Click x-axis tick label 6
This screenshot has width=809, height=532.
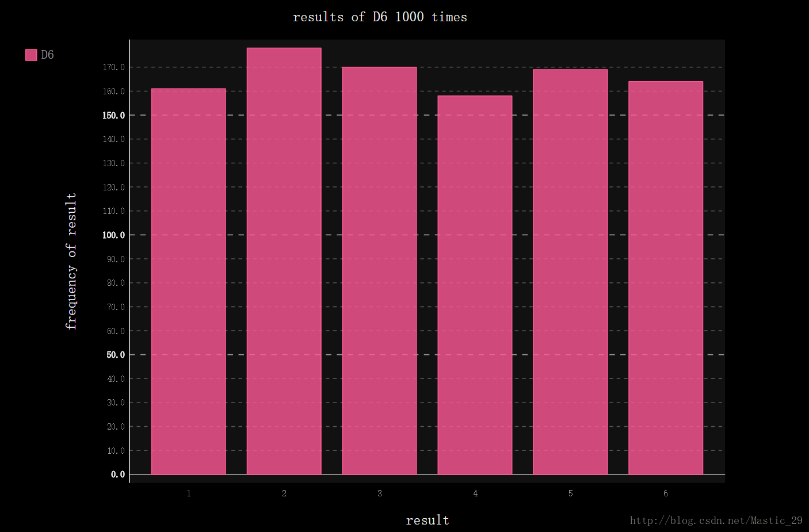[x=666, y=493]
